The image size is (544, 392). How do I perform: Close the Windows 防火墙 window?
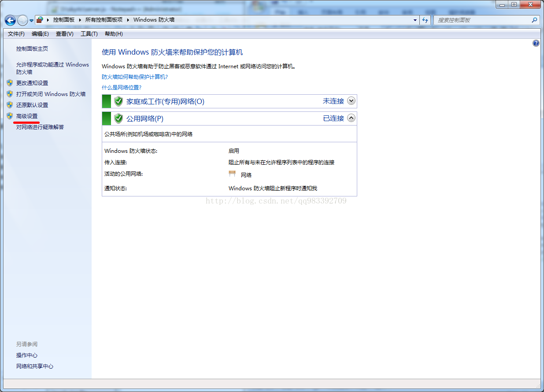530,4
